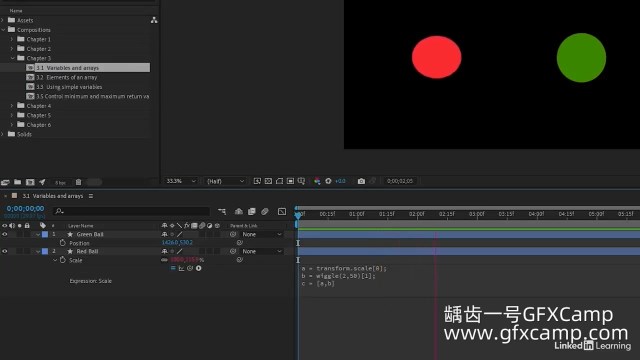The height and width of the screenshot is (360, 640).
Task: Toggle Scale constrain proportions link
Action: [164, 260]
